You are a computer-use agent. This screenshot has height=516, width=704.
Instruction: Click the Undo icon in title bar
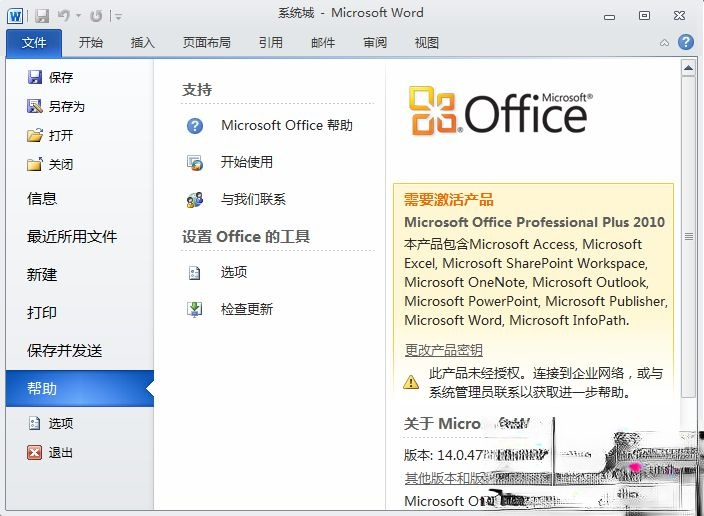pyautogui.click(x=62, y=15)
